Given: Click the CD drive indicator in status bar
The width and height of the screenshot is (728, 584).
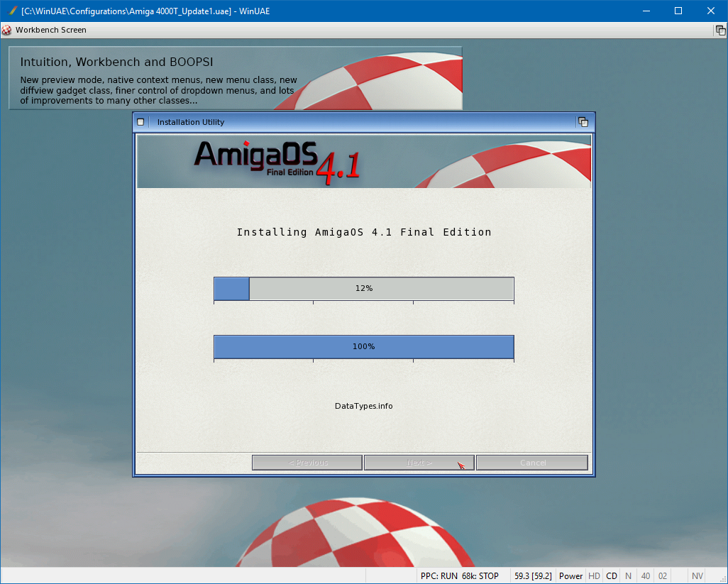Looking at the screenshot, I should click(x=612, y=576).
